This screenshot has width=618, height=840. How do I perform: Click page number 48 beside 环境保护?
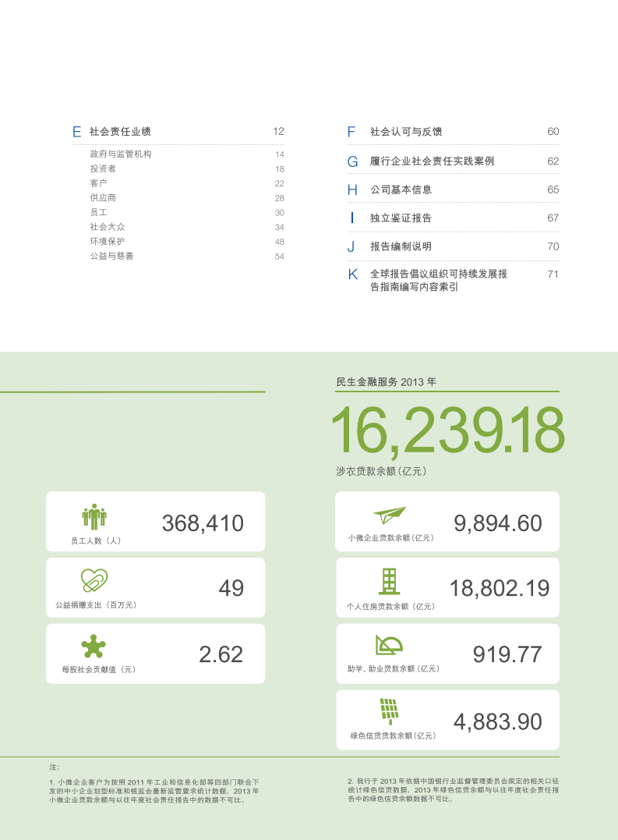(x=279, y=242)
